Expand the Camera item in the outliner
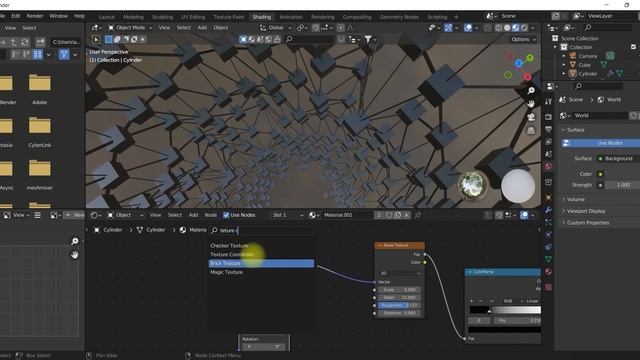This screenshot has width=640, height=360. click(x=564, y=56)
